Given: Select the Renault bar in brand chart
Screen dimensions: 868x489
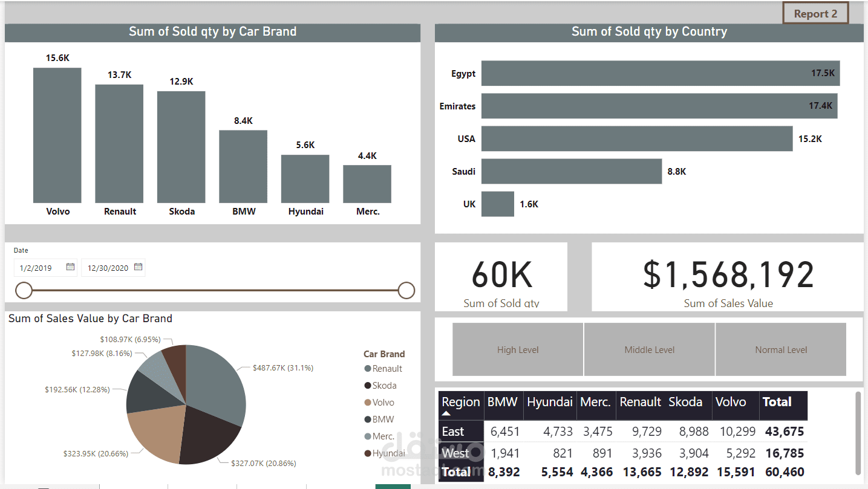Looking at the screenshot, I should [x=119, y=144].
